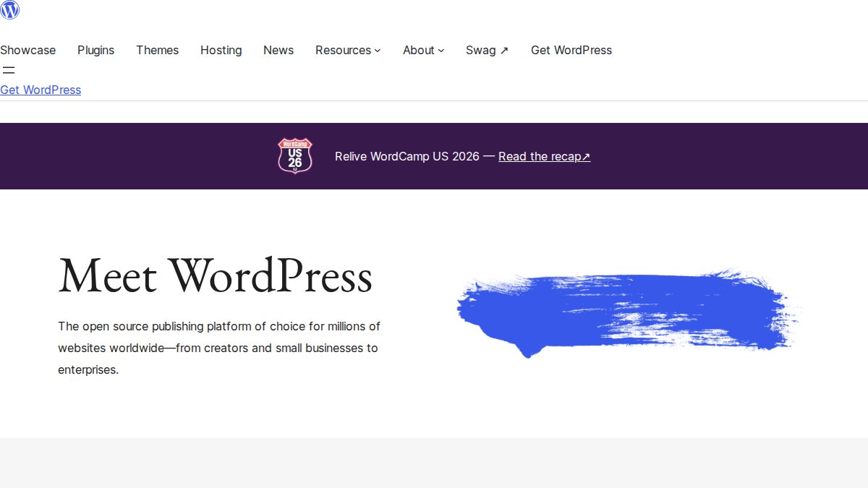
Task: Open Themes in navigation
Action: click(x=157, y=50)
